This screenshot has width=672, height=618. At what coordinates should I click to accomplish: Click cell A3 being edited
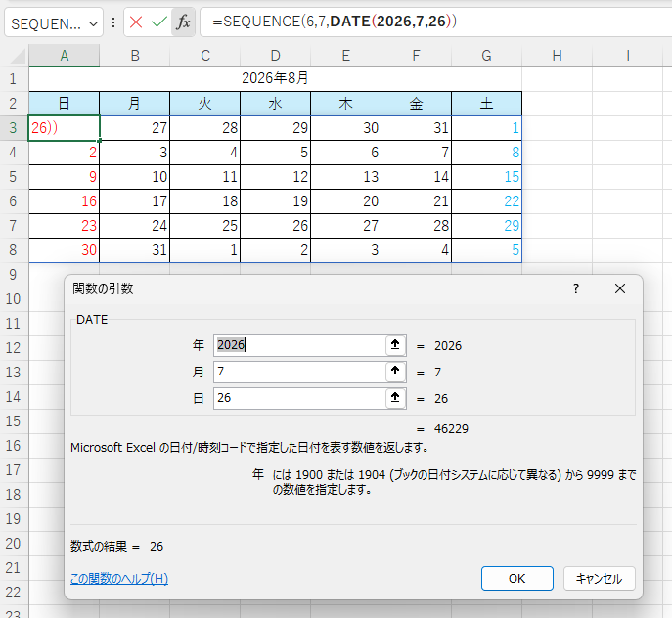[x=65, y=128]
